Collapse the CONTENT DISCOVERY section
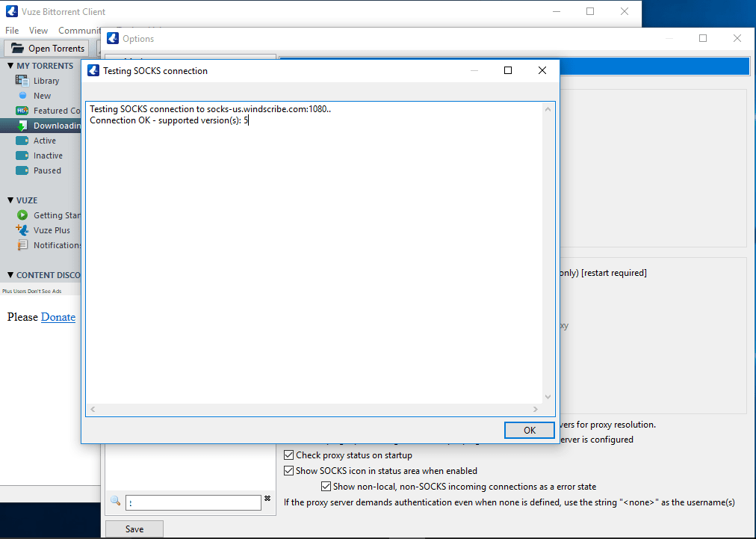 coord(10,275)
